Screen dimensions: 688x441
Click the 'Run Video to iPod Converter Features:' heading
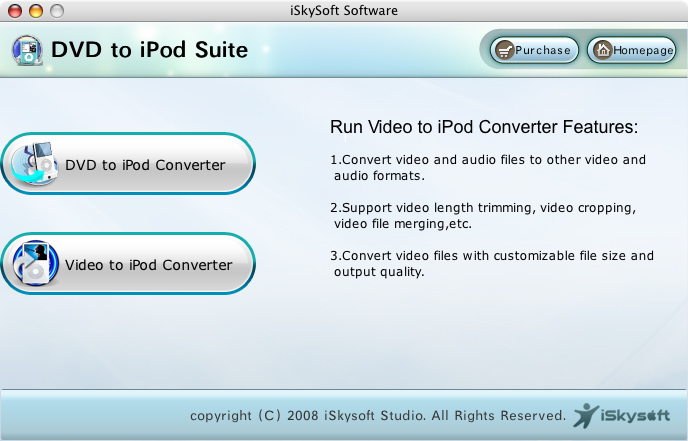click(484, 127)
